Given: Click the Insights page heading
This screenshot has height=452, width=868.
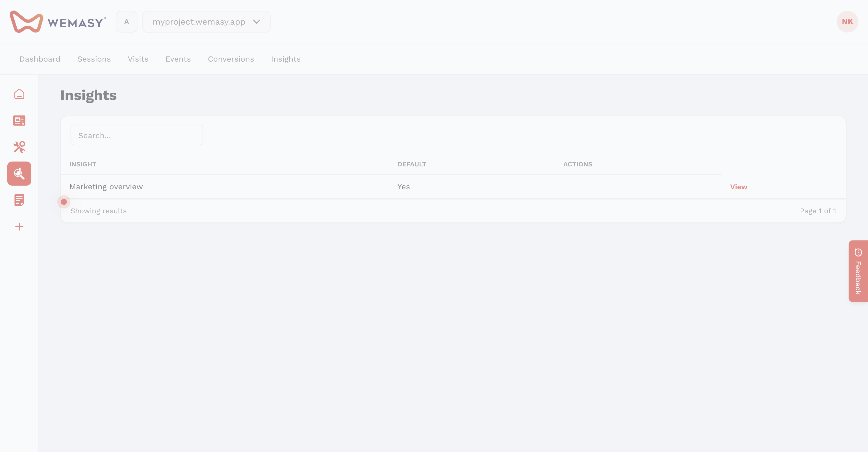Looking at the screenshot, I should [x=89, y=95].
